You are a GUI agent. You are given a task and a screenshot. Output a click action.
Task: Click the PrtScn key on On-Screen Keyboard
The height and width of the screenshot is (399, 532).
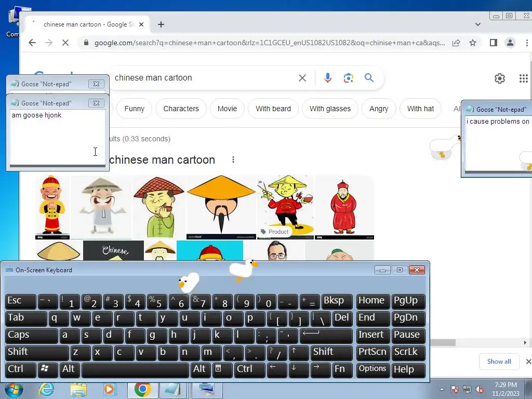tap(373, 353)
